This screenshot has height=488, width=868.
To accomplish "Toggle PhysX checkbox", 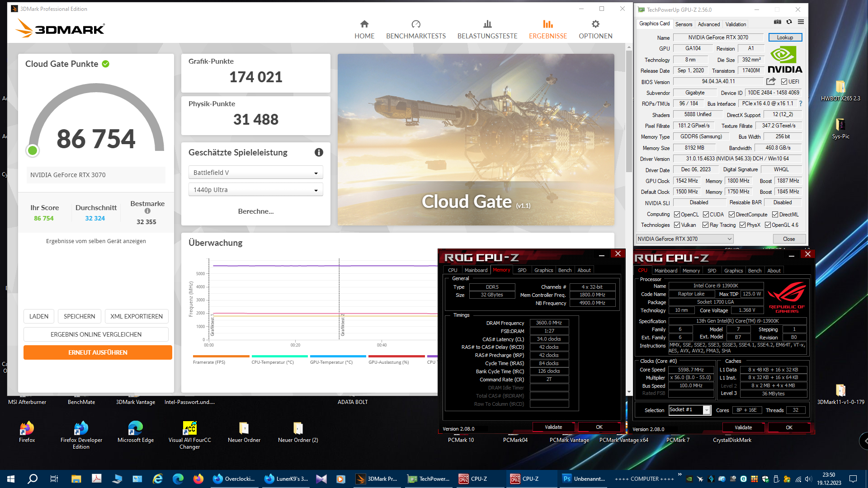I will pos(742,225).
